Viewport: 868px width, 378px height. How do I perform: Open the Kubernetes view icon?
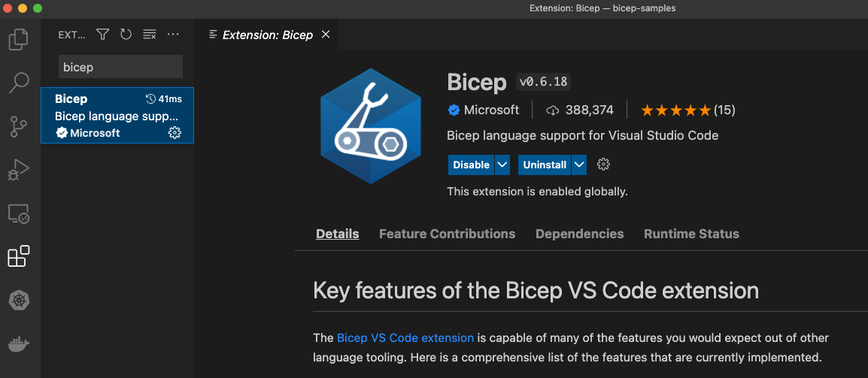(x=19, y=301)
